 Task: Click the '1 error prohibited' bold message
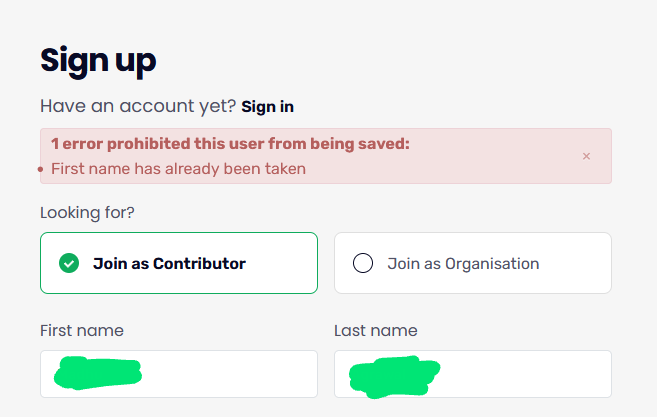click(x=230, y=144)
